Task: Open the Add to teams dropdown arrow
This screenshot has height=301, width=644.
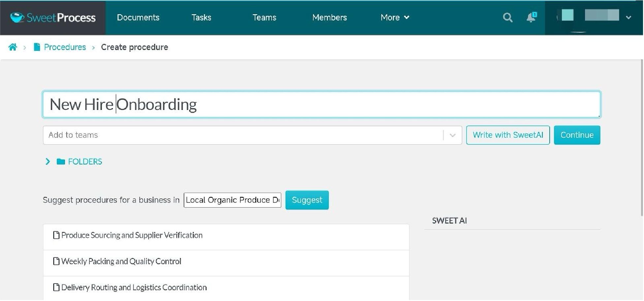Action: click(x=453, y=135)
